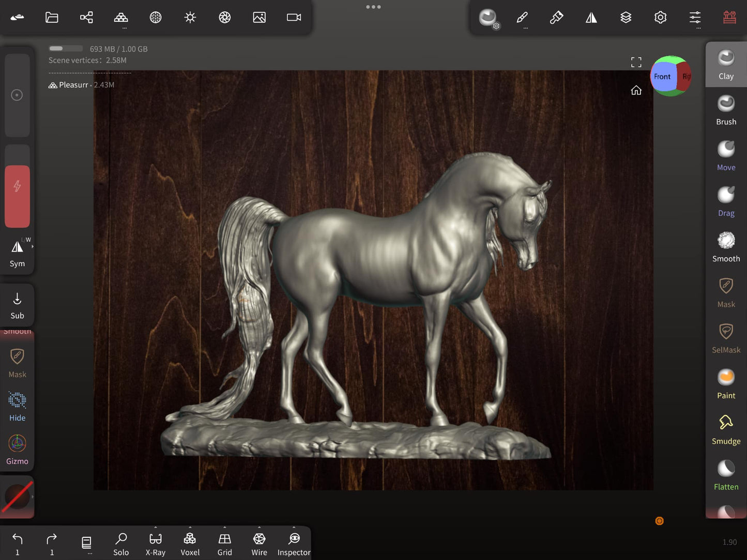Select the Brush tool
747x560 pixels.
click(x=726, y=110)
